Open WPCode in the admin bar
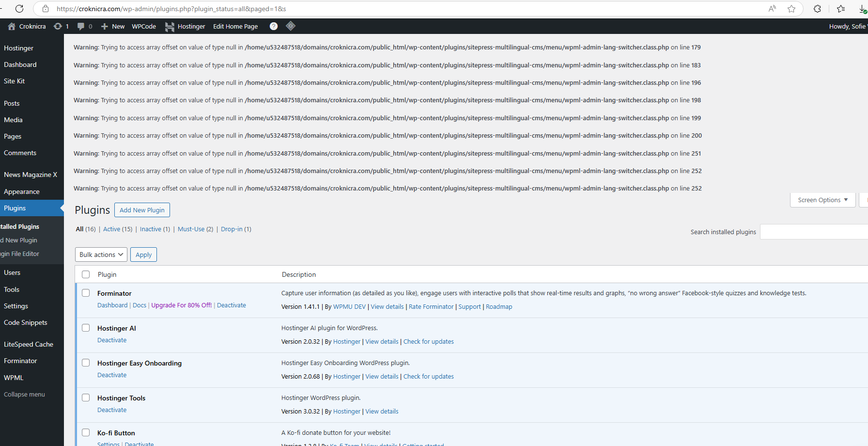Image resolution: width=868 pixels, height=446 pixels. (144, 26)
